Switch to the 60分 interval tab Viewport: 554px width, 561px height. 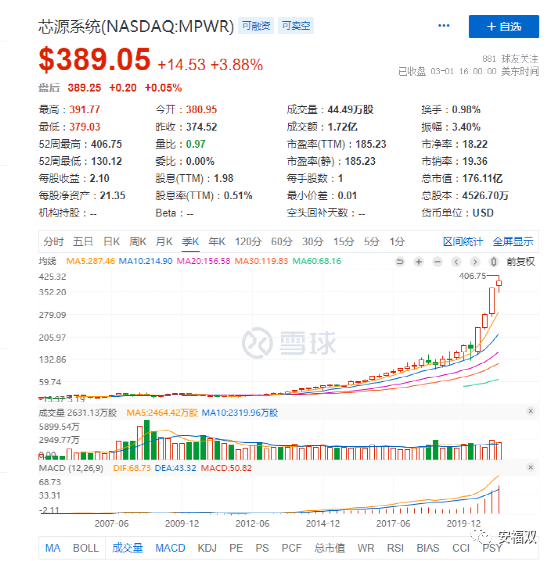(x=282, y=242)
